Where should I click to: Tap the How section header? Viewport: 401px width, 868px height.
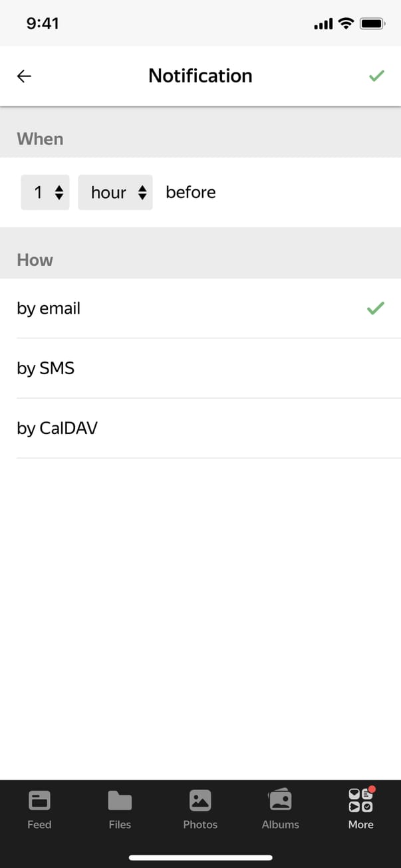click(x=35, y=260)
